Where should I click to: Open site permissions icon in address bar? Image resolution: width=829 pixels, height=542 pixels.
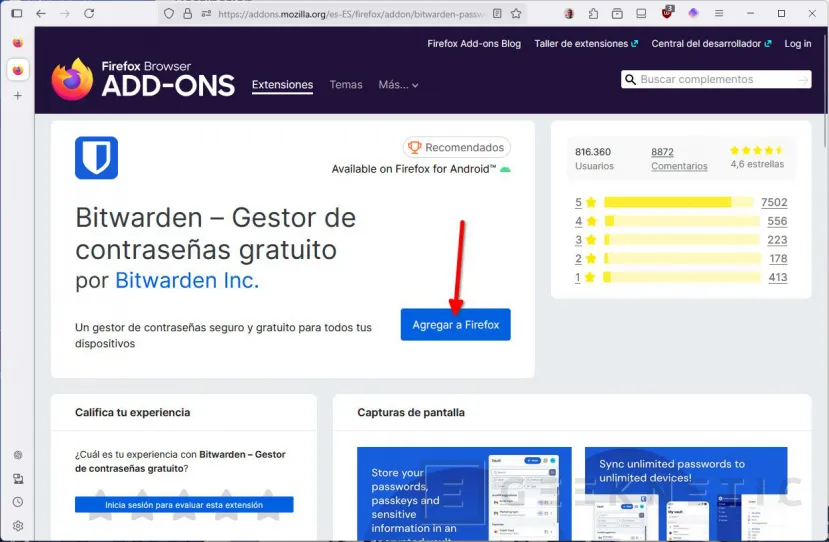[x=206, y=14]
